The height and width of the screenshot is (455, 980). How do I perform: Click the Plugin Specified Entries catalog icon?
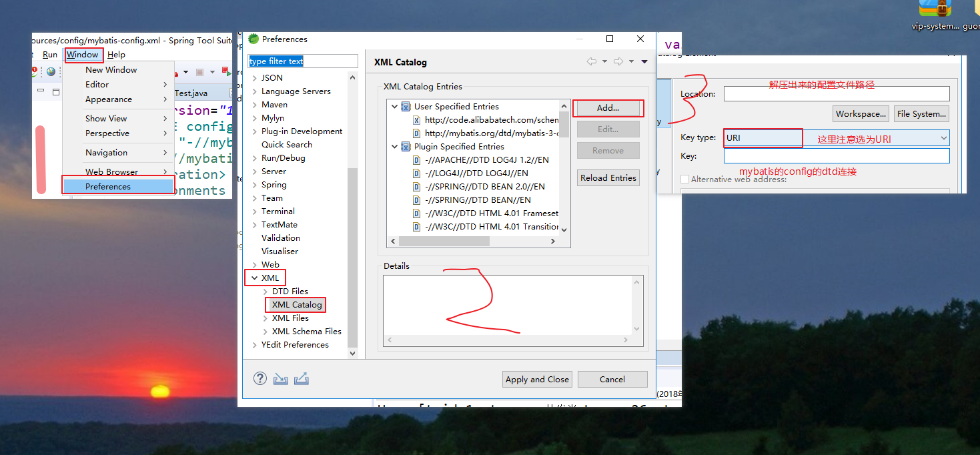(x=406, y=147)
